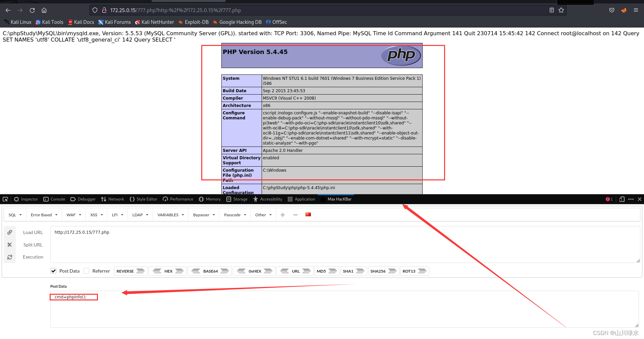
Task: Click the Execution button
Action: 33,257
